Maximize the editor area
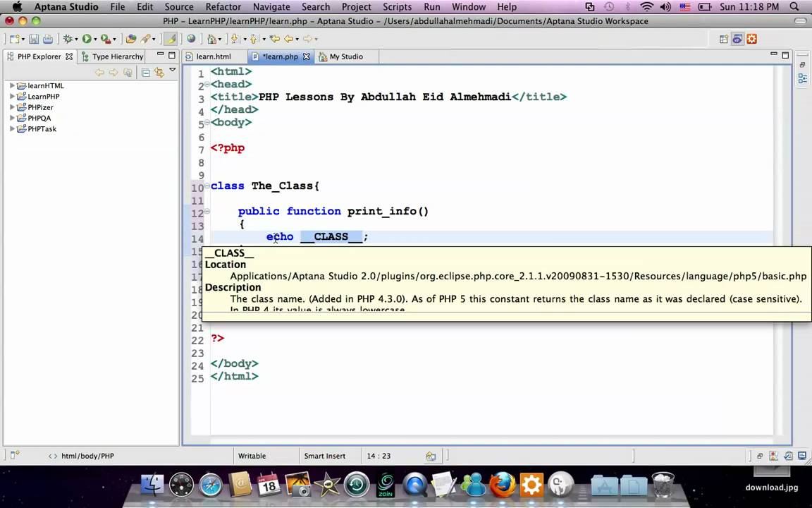 [785, 55]
